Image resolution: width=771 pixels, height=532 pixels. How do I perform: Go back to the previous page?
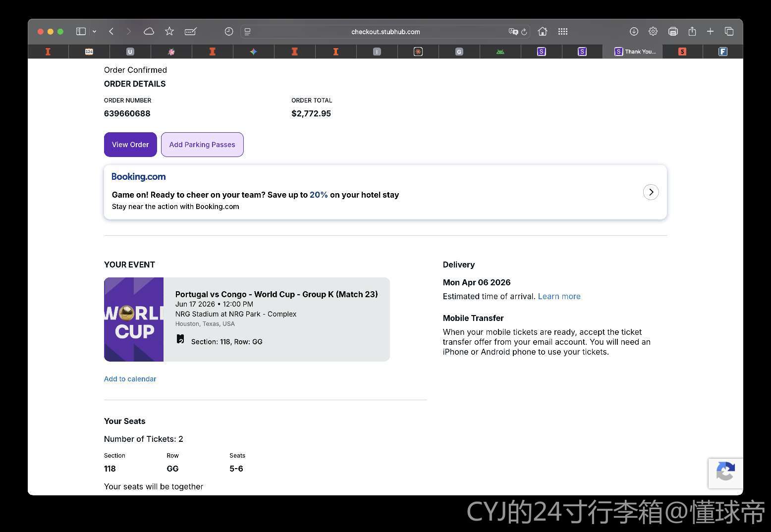coord(111,31)
